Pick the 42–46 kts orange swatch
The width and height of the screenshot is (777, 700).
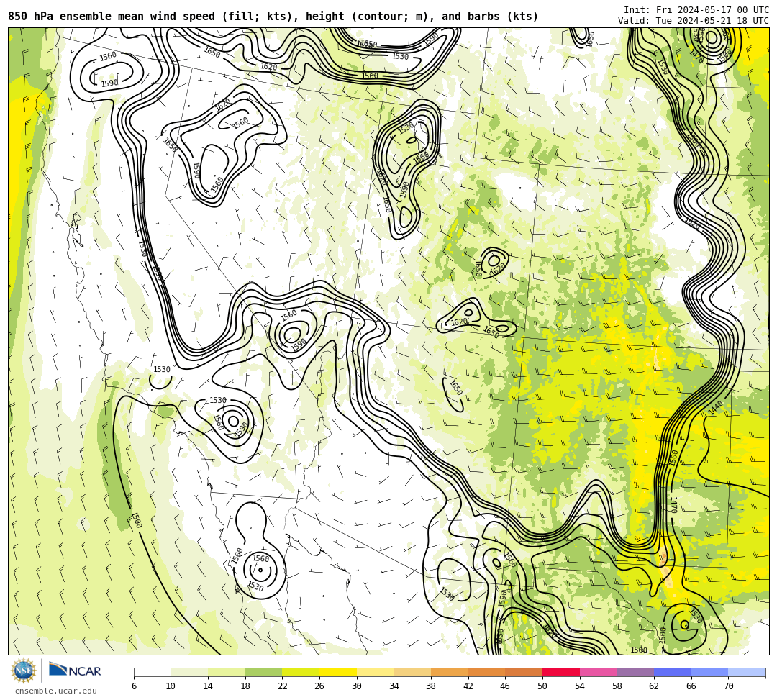click(486, 672)
